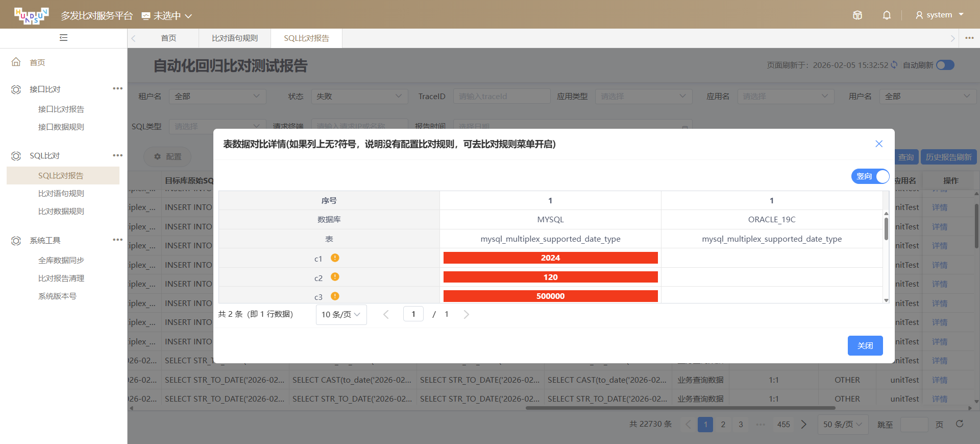Open the SQL比对 more-options dots

click(x=117, y=155)
